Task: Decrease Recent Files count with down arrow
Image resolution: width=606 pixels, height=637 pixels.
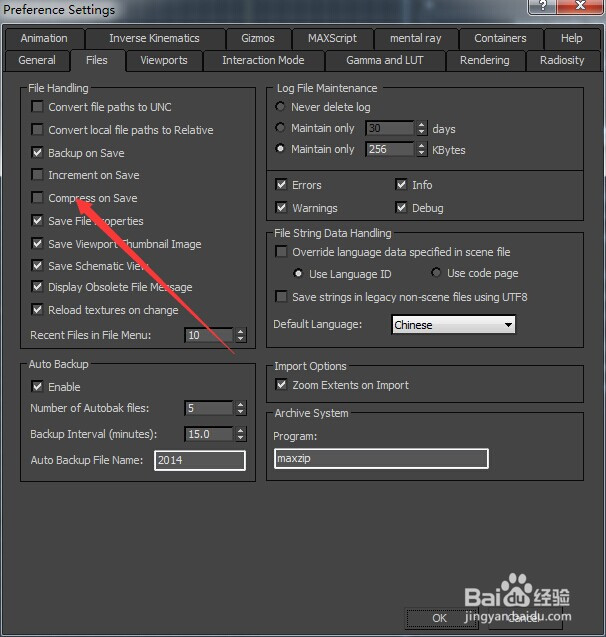Action: point(241,339)
